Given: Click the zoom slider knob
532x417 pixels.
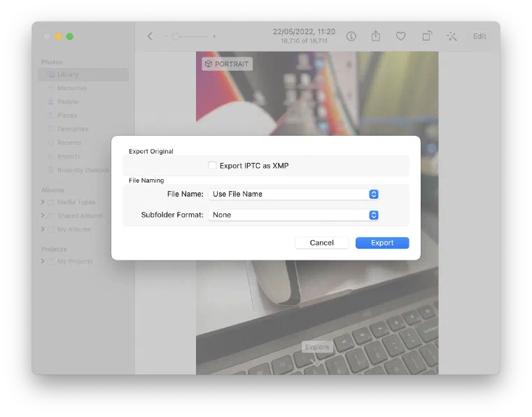Looking at the screenshot, I should pyautogui.click(x=175, y=36).
